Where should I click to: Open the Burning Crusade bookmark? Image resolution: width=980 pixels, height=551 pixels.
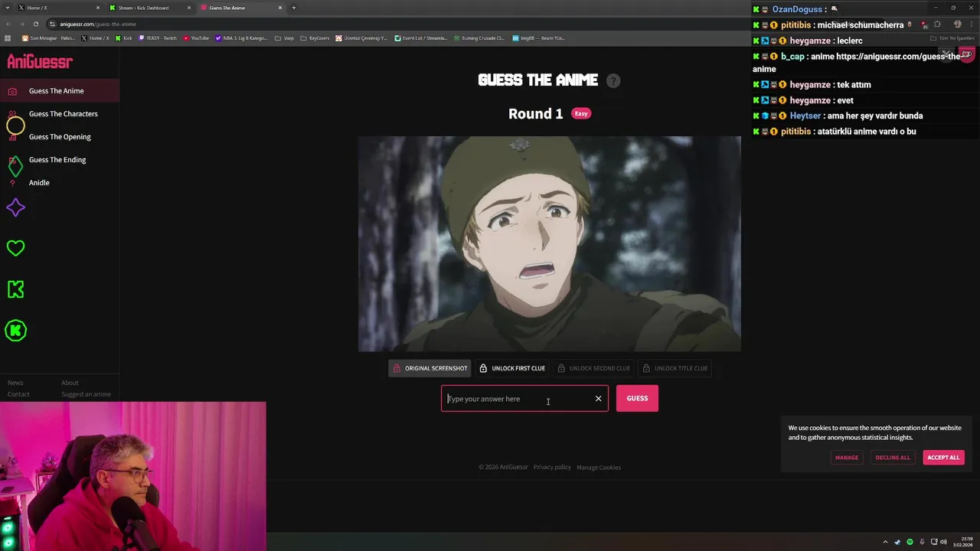point(479,37)
